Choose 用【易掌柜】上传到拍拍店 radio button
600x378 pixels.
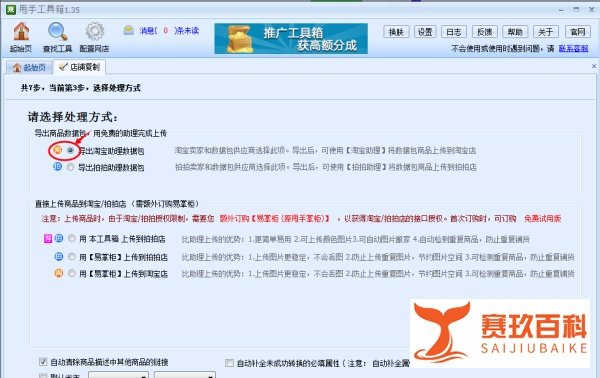point(72,257)
